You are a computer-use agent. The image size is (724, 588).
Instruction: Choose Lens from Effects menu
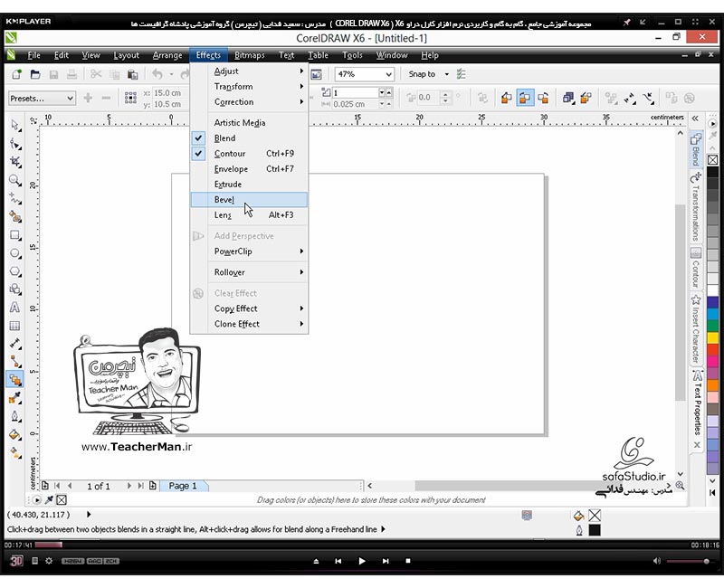249,214
